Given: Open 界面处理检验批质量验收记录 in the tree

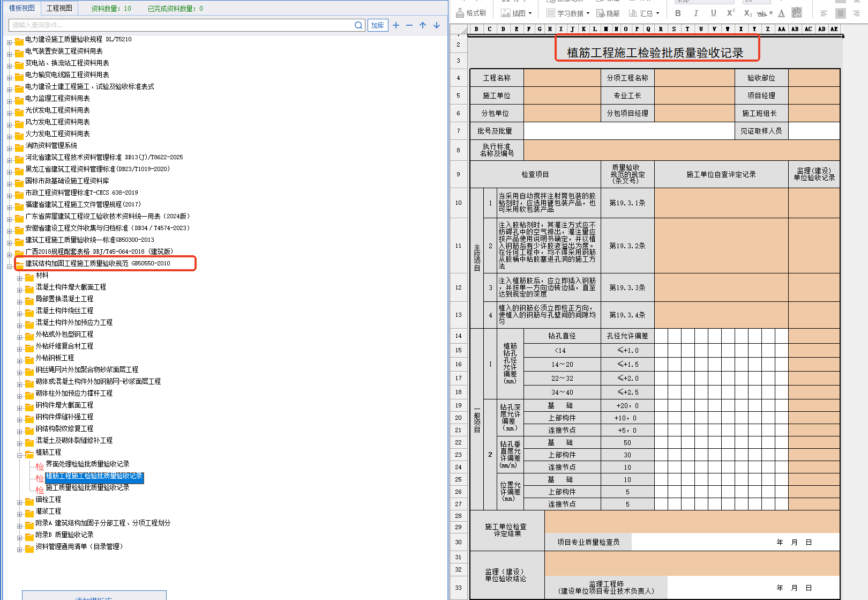Looking at the screenshot, I should (87, 464).
